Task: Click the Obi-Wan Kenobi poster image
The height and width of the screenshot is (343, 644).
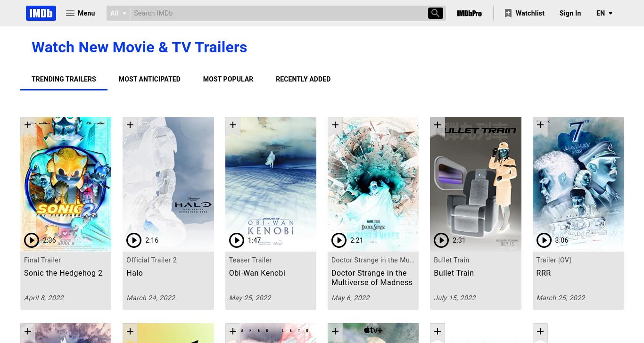Action: 271,184
